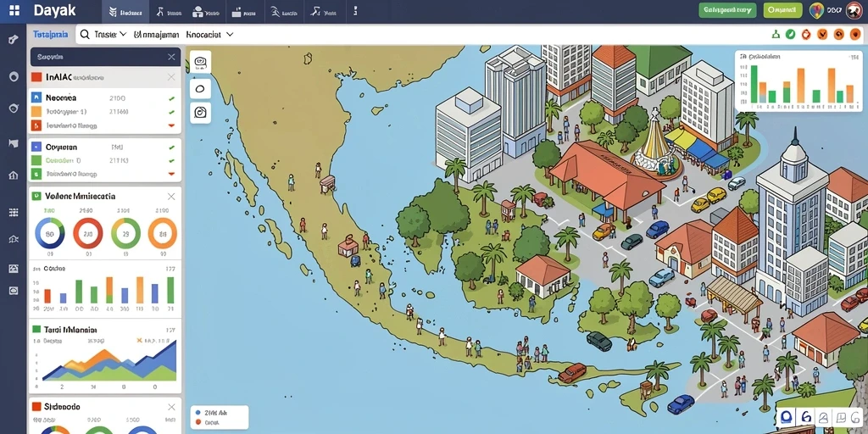
Task: Open the vertical three-dot more menu
Action: [x=355, y=11]
